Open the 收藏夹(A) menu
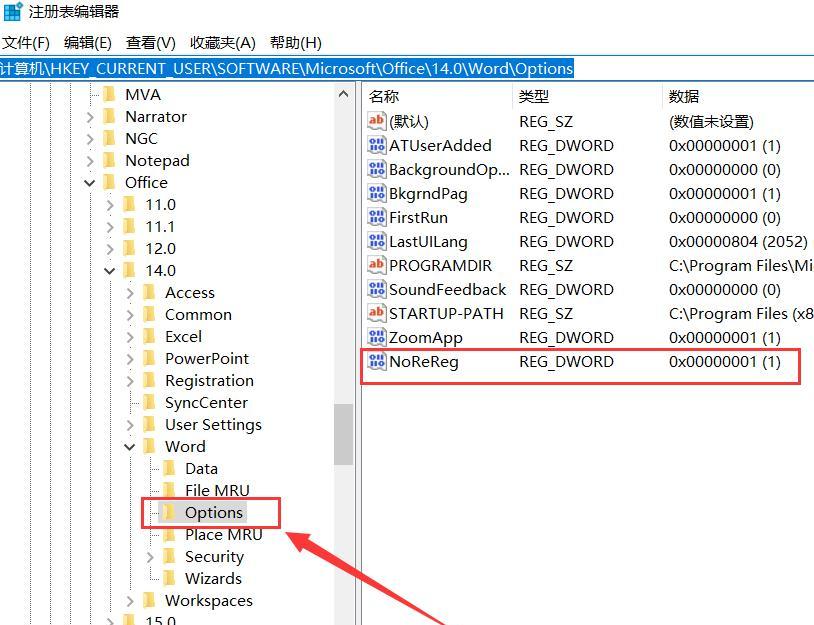This screenshot has width=814, height=625. (x=222, y=43)
